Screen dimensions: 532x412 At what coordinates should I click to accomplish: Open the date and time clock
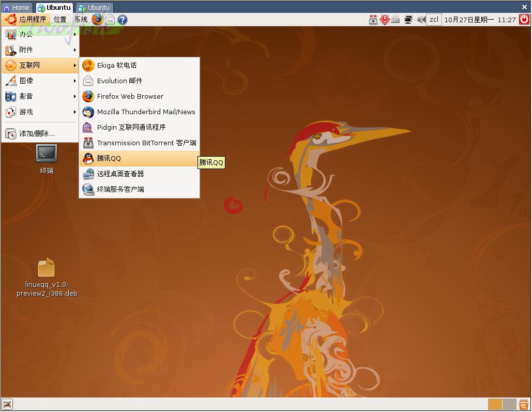(x=480, y=20)
